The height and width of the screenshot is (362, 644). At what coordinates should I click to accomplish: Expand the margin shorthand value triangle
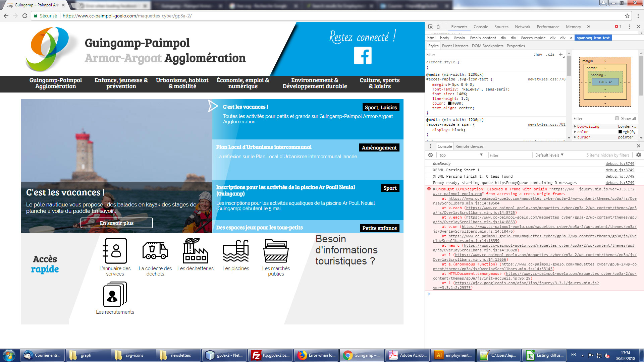[x=449, y=84]
